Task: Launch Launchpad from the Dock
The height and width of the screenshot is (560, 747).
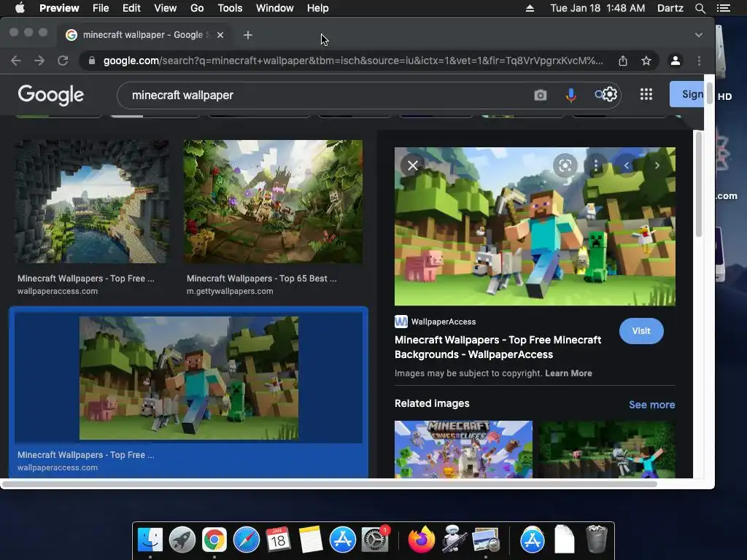Action: [182, 540]
